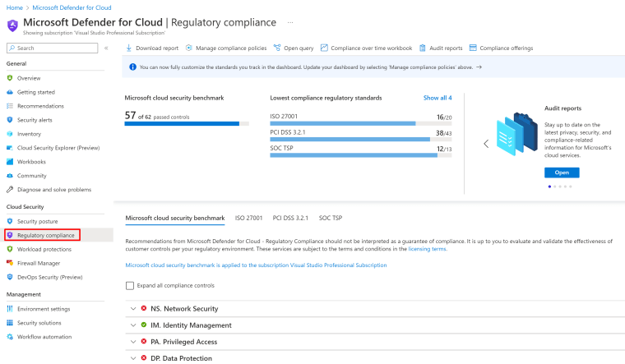Switch to the PCI DSS 3.2.1 tab
Image resolution: width=625 pixels, height=364 pixels.
(x=290, y=218)
